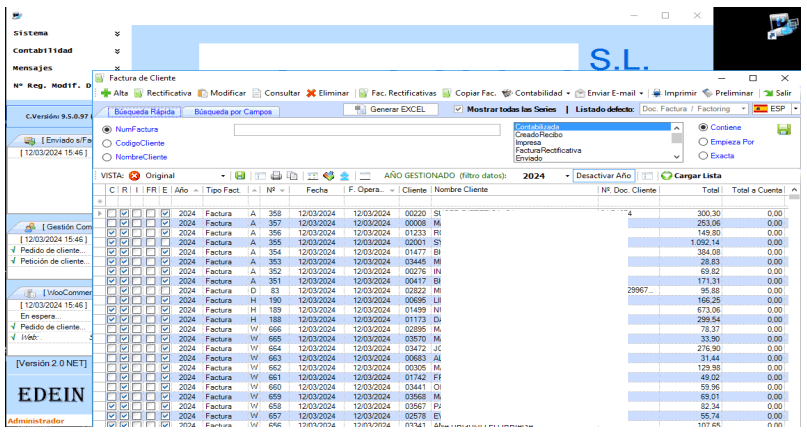Image resolution: width=807 pixels, height=432 pixels.
Task: Toggle the C checkbox for invoice 356
Action: tap(112, 233)
